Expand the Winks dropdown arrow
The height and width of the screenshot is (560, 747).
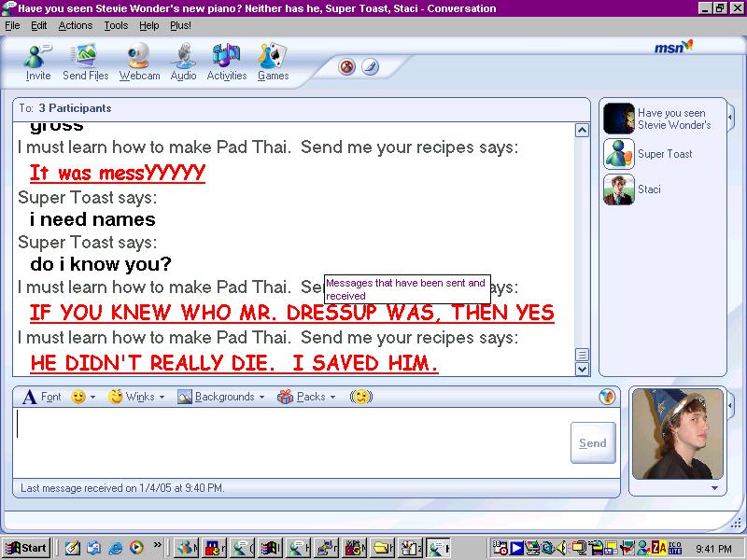coord(162,398)
